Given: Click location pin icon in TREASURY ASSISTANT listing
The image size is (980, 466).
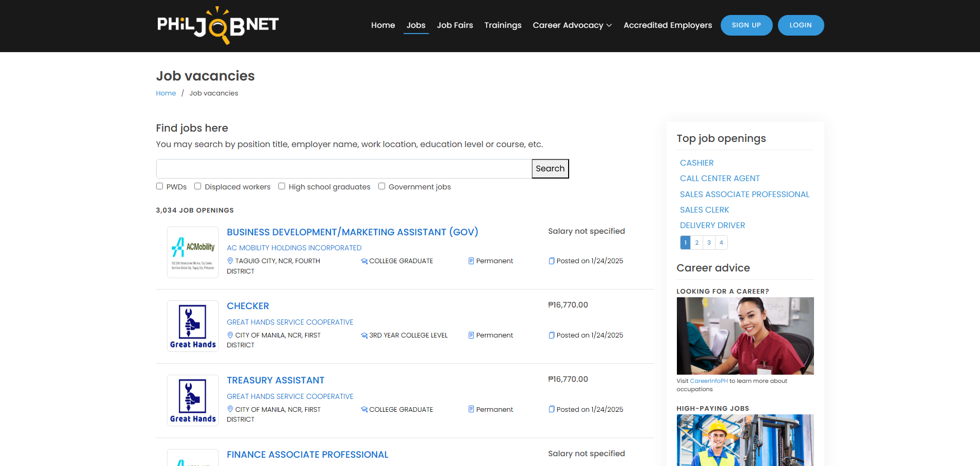Looking at the screenshot, I should point(230,409).
